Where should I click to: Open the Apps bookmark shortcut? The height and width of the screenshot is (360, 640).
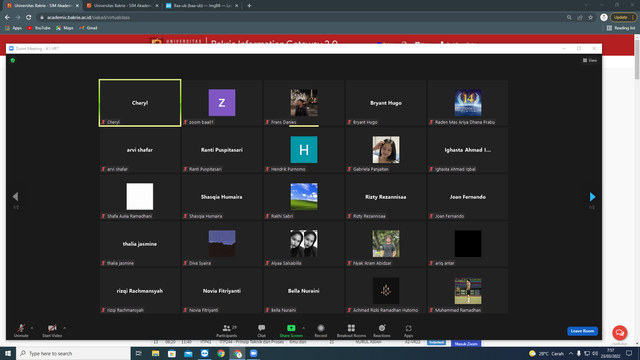(13, 28)
